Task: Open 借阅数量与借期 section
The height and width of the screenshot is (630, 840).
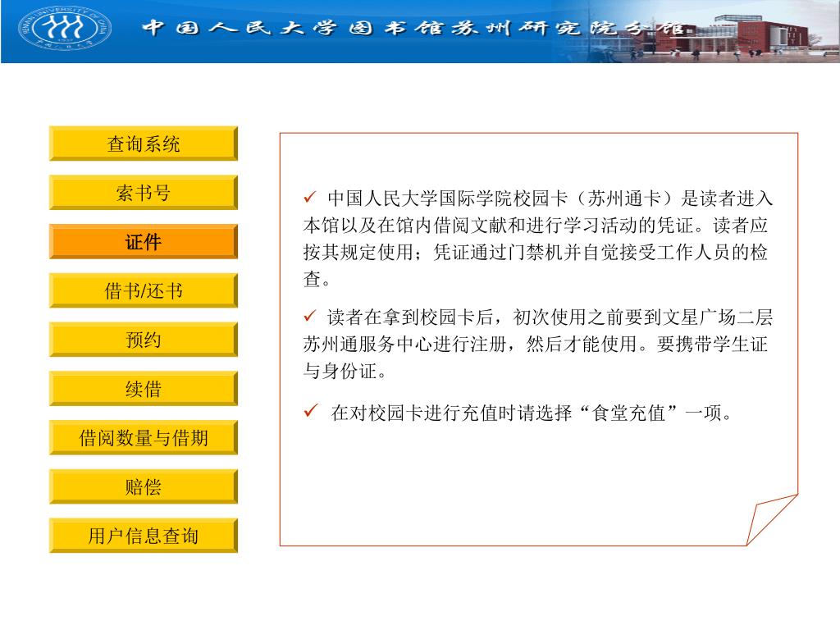Action: (x=143, y=438)
